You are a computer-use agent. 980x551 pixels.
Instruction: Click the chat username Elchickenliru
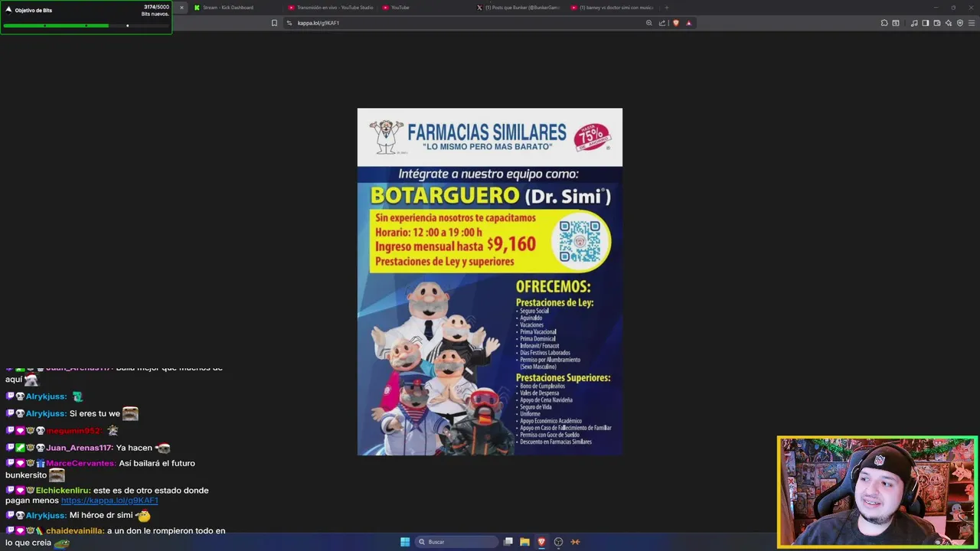[x=63, y=491]
